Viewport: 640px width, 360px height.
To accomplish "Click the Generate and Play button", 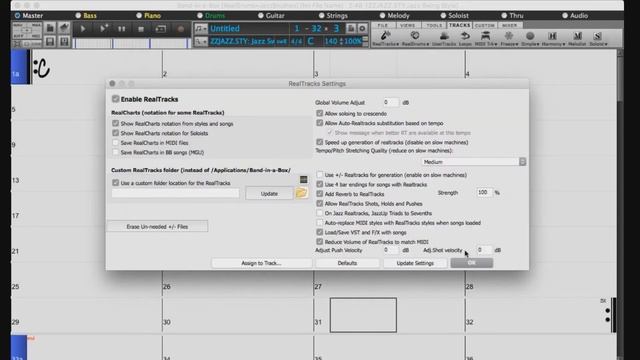I will pos(103,29).
